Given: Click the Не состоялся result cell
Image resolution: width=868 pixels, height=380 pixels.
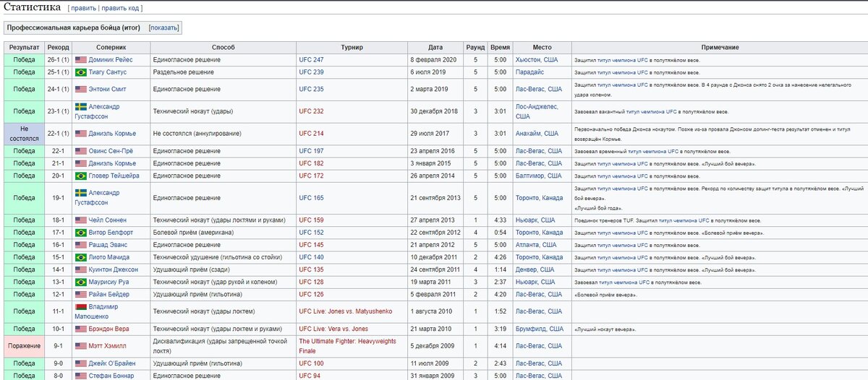Looking at the screenshot, I should tap(24, 134).
